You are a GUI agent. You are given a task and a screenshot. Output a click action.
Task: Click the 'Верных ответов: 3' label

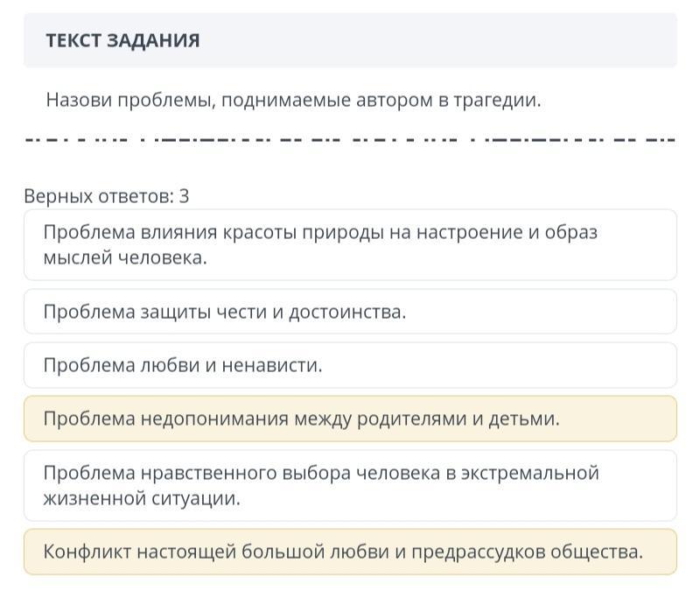107,196
